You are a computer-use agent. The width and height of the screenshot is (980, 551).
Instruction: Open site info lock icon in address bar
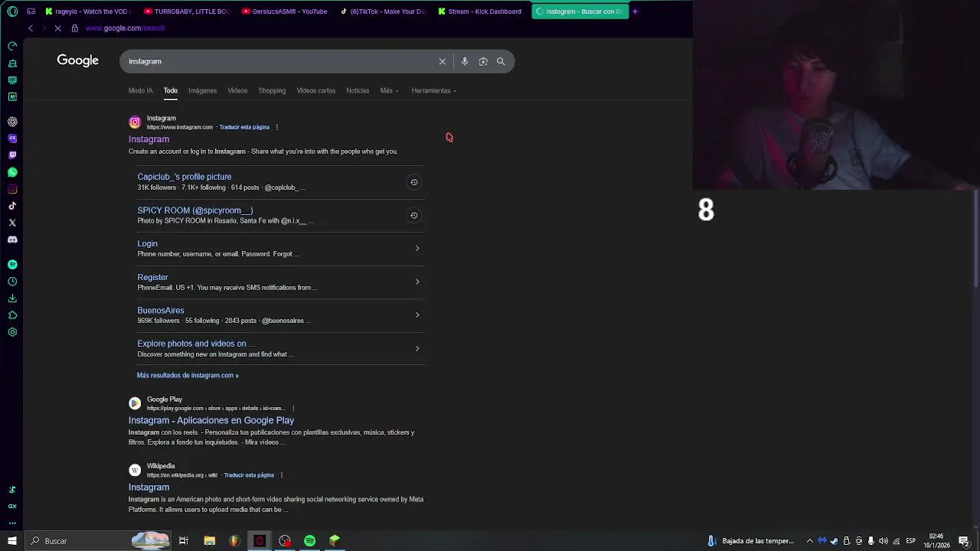click(74, 28)
